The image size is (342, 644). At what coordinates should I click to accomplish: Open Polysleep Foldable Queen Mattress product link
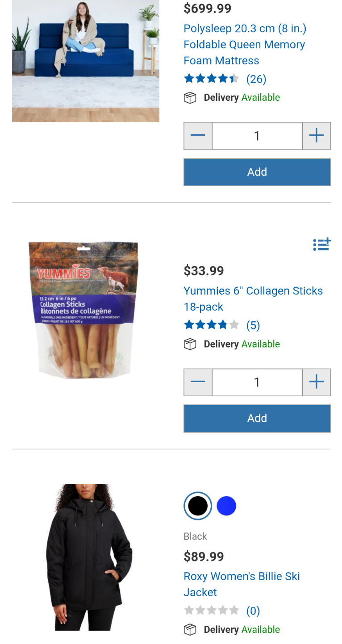tap(244, 45)
